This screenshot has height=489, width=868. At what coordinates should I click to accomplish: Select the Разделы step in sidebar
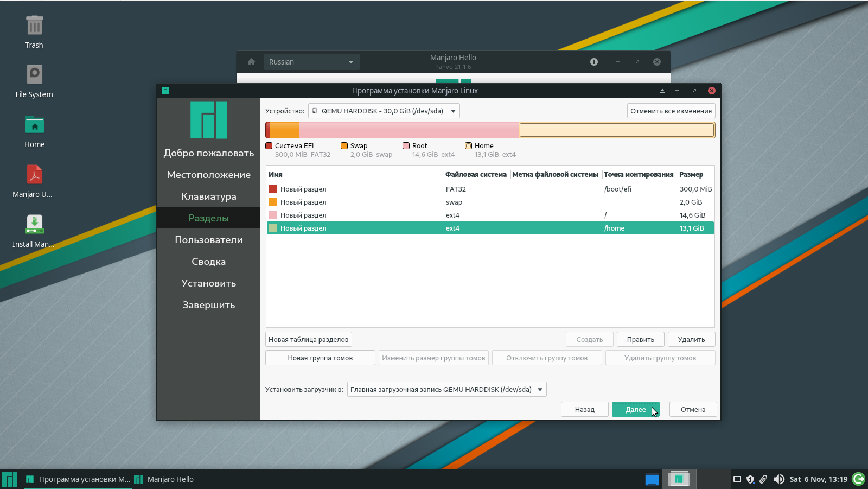tap(208, 218)
